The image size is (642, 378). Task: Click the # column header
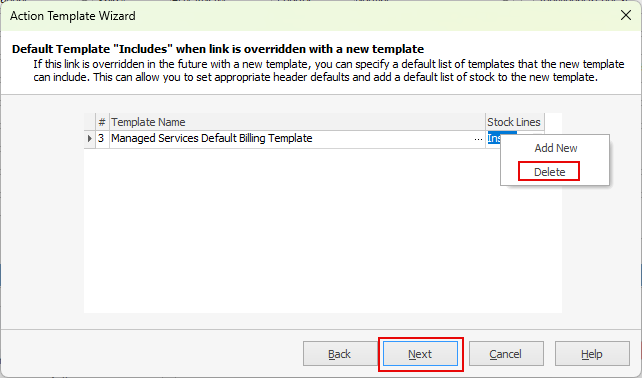(102, 122)
